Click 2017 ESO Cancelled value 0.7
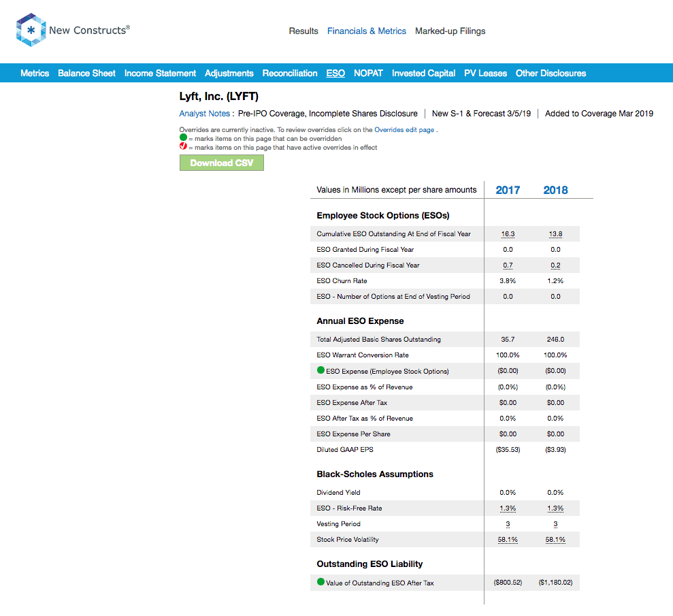673x616 pixels. point(508,265)
